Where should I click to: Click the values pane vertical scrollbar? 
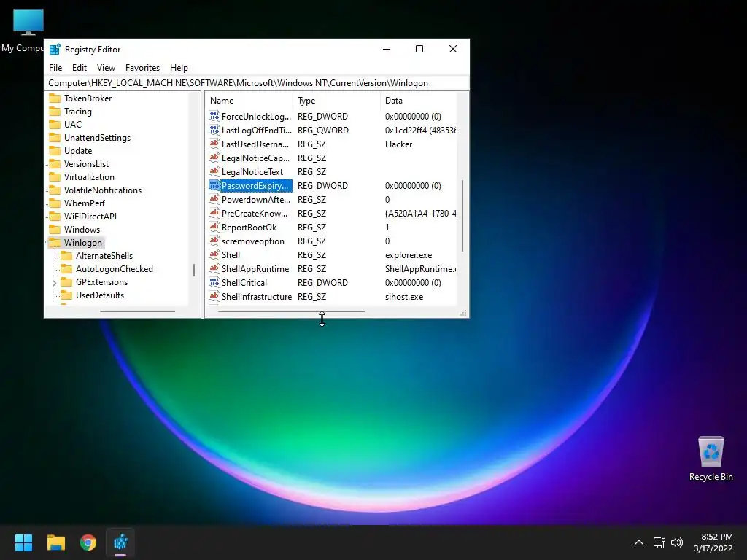pos(462,215)
